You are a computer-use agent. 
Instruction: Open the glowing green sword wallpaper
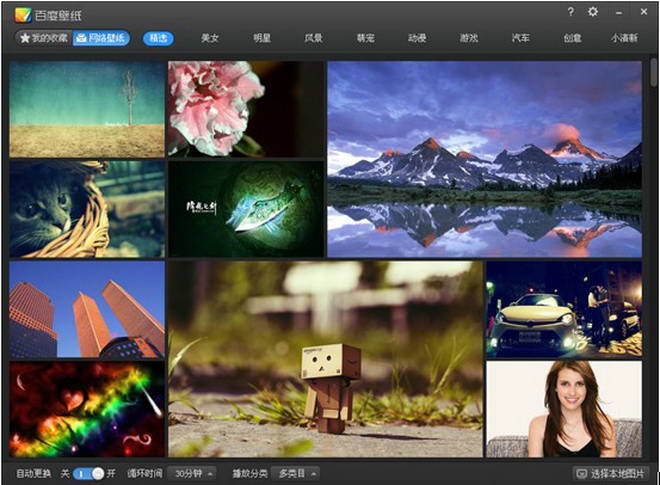pos(246,209)
